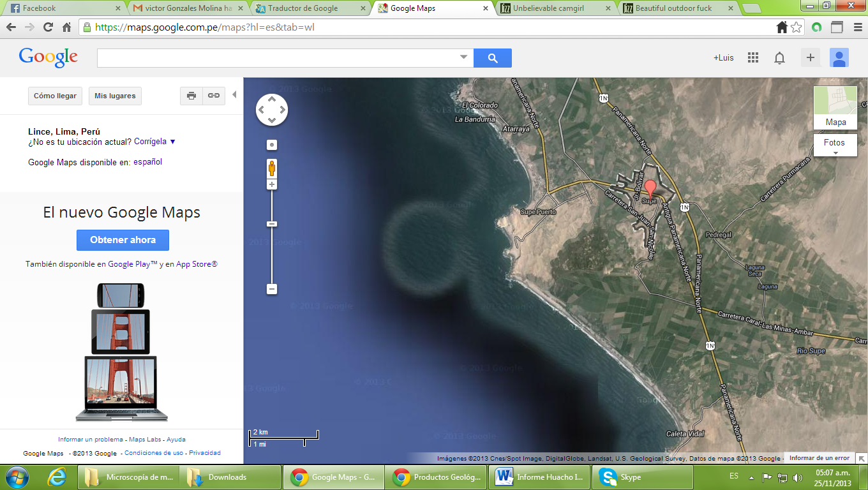Open the Privacidad link
This screenshot has width=868, height=490.
click(204, 453)
